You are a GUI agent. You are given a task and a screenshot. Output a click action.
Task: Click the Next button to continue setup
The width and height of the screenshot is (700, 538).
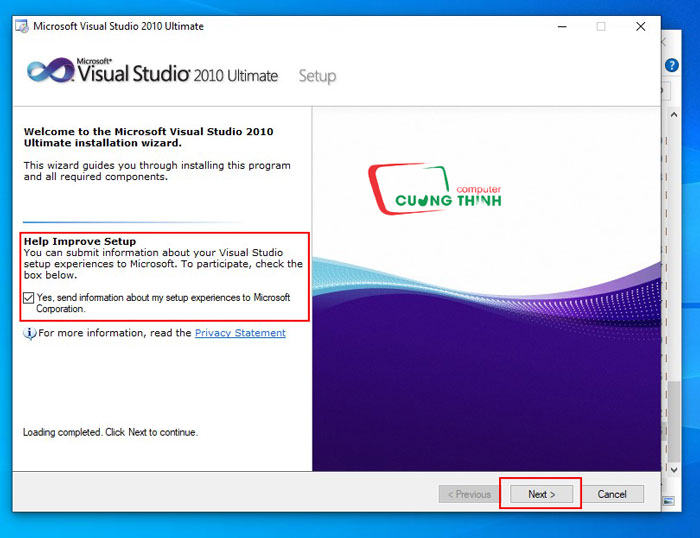pos(541,494)
